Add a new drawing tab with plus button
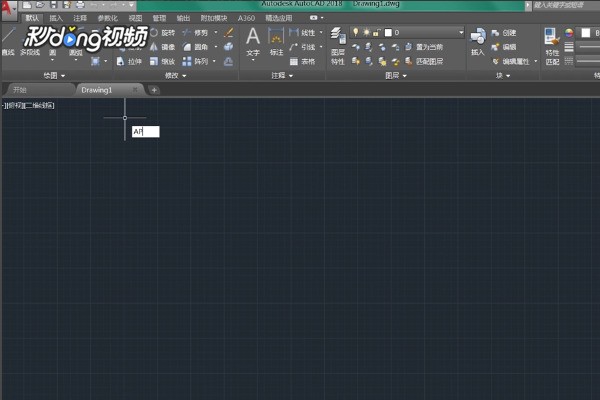Screen dimensions: 600x400 (154, 90)
